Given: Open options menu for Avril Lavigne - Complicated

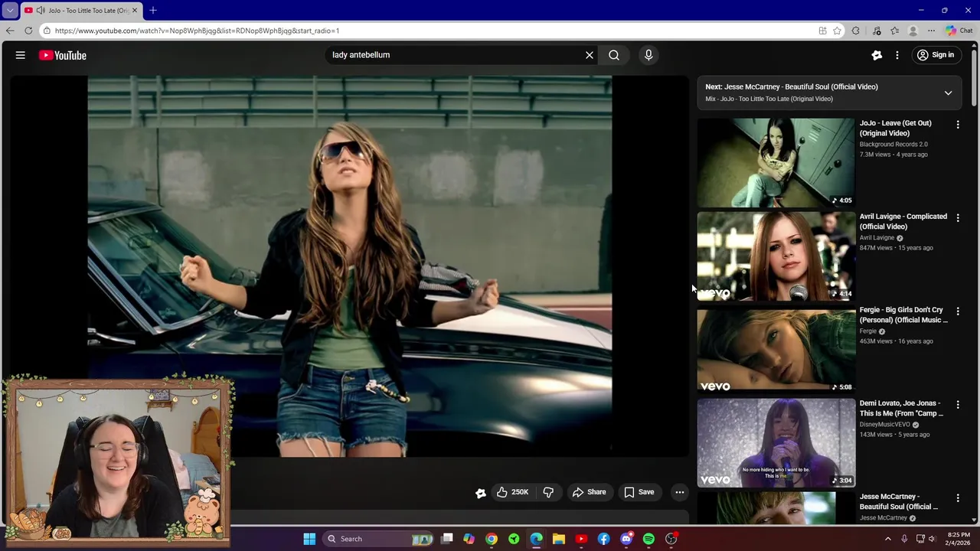Looking at the screenshot, I should pyautogui.click(x=957, y=218).
